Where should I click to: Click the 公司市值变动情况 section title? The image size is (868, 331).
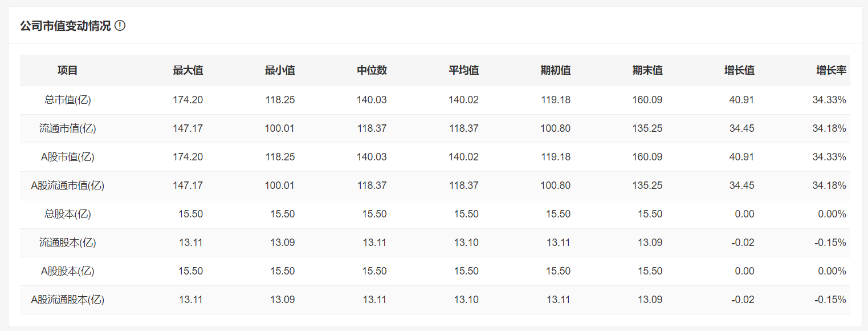66,26
